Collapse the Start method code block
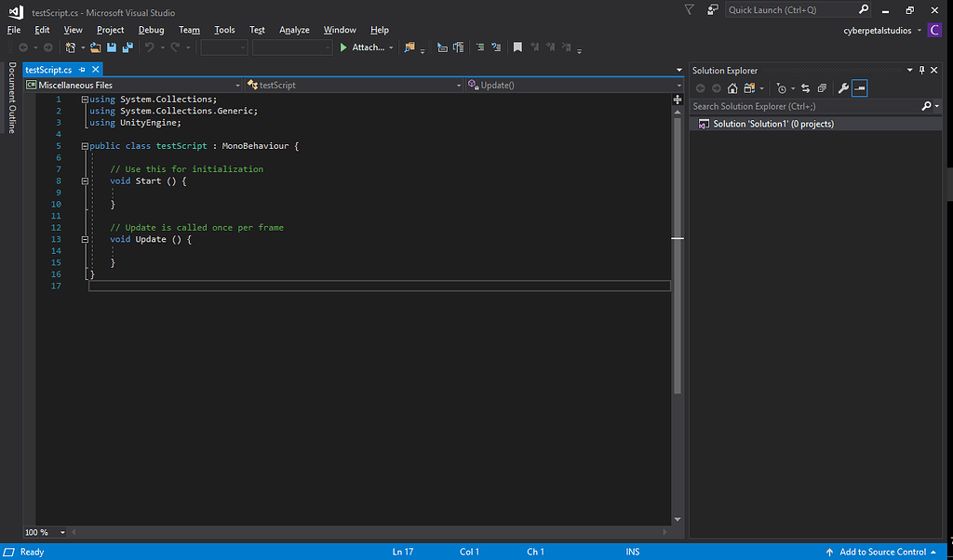Viewport: 953px width, 560px height. [85, 180]
